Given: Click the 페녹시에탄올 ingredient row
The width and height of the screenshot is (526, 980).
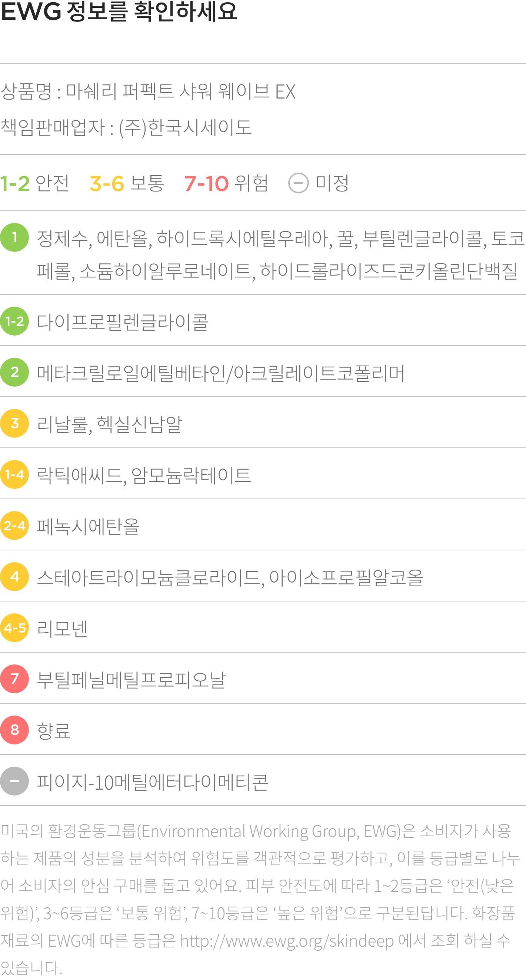Looking at the screenshot, I should pos(263,526).
